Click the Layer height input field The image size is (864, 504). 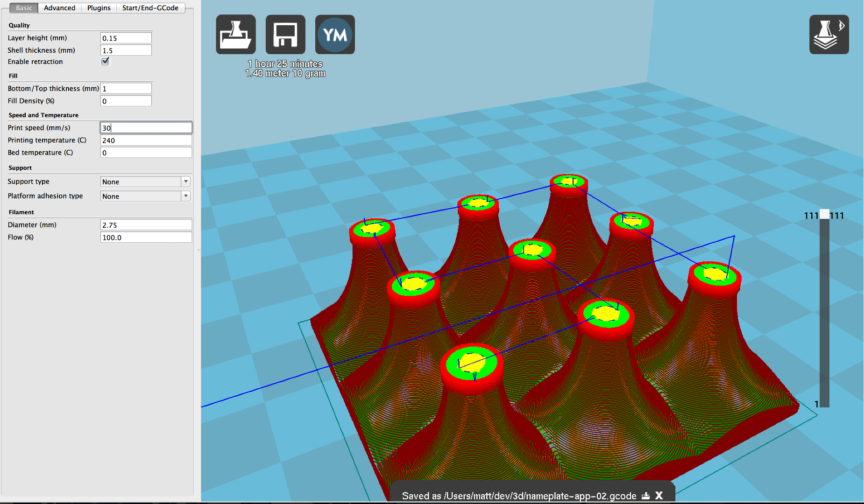pos(126,38)
